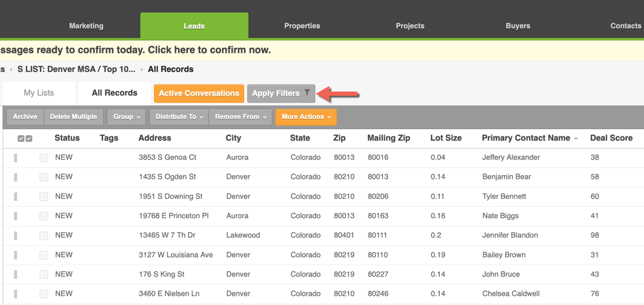
Task: Expand the Remove From dropdown
Action: (241, 117)
